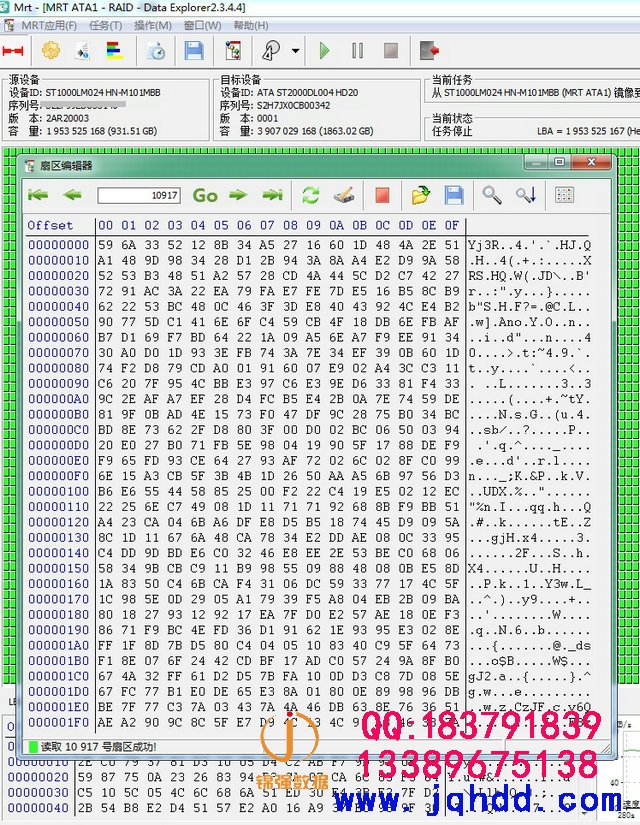Click target capacity 3 907 029 168 (1863.02 GB)
640x825 pixels.
(x=315, y=131)
